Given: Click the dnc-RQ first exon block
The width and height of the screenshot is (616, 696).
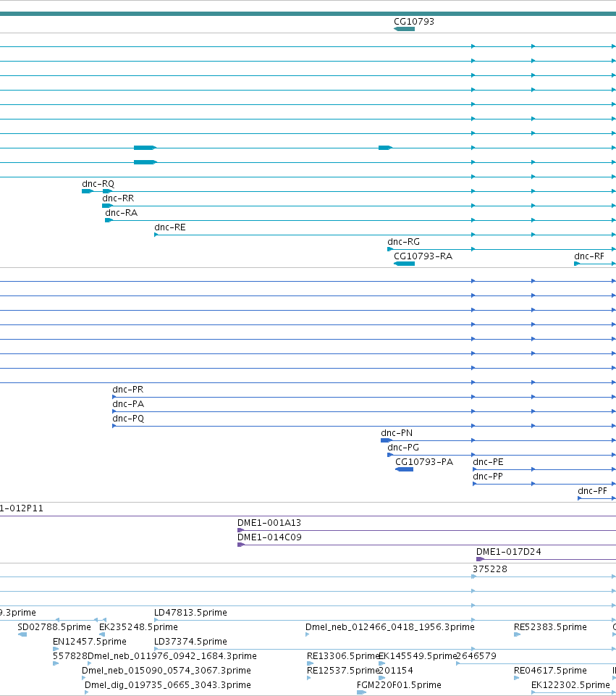Looking at the screenshot, I should click(87, 191).
